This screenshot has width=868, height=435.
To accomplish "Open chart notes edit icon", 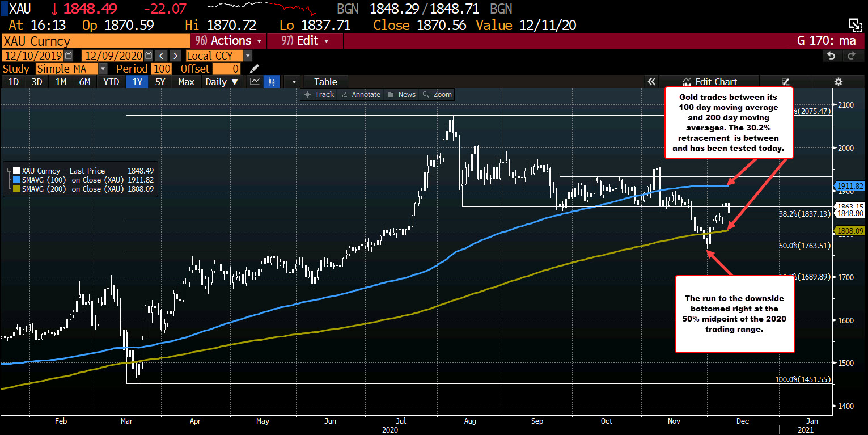I will (786, 82).
